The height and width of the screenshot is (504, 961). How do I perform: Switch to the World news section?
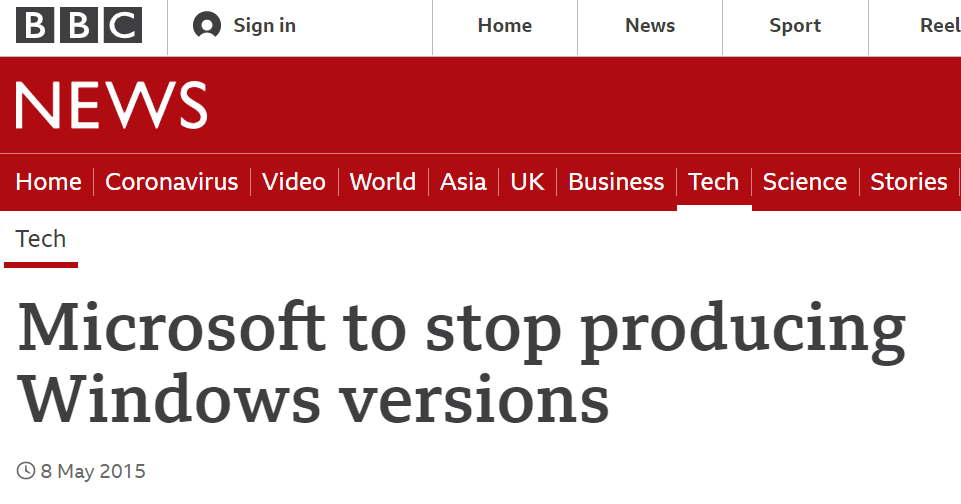(x=383, y=181)
